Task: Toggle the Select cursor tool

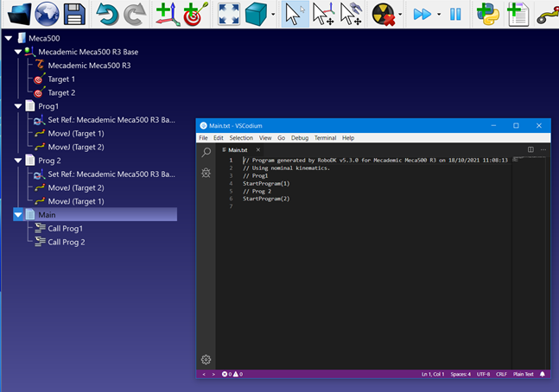Action: pyautogui.click(x=295, y=14)
